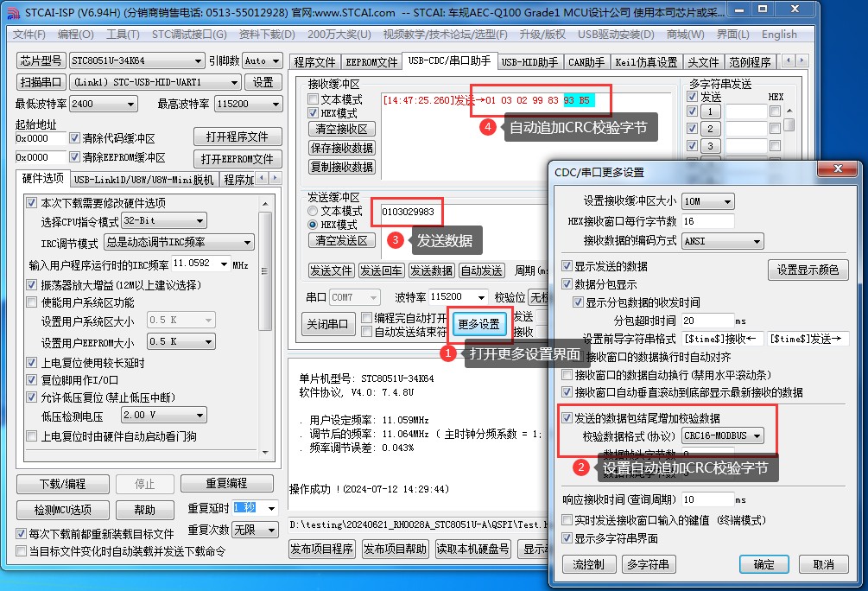Click 设置显示颜色 button in dialog
The height and width of the screenshot is (591, 868).
[808, 270]
